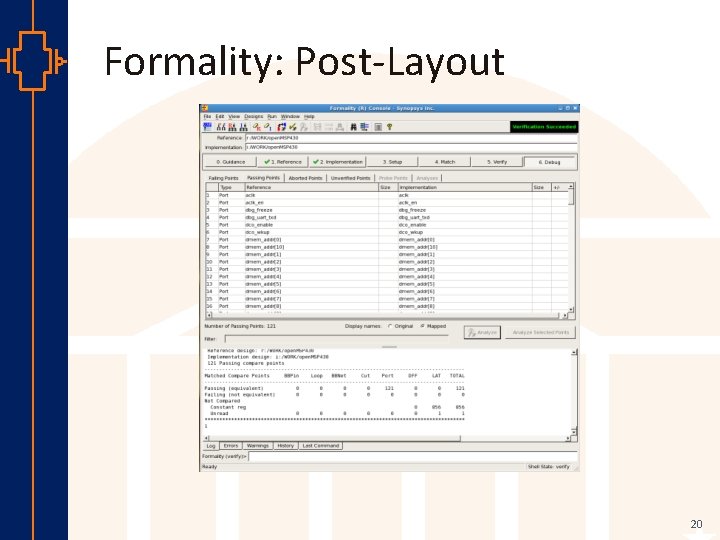
Task: Click the red-and-blue swap arrows toolbar icon
Action: pyautogui.click(x=282, y=127)
